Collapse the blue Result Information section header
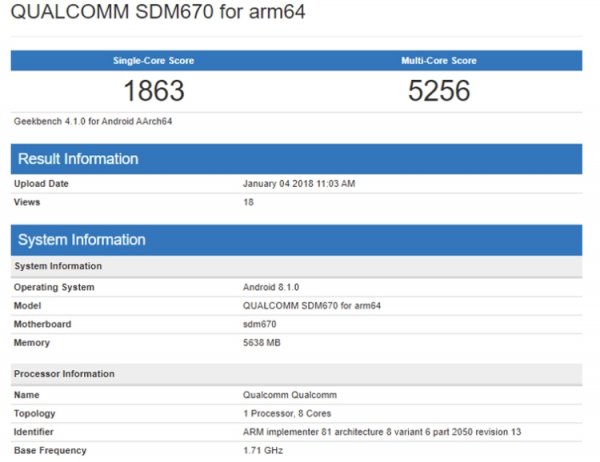 pos(296,159)
